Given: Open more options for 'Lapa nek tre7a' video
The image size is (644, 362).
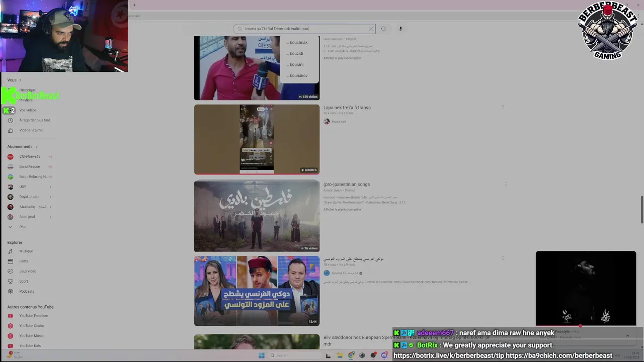Looking at the screenshot, I should click(503, 107).
